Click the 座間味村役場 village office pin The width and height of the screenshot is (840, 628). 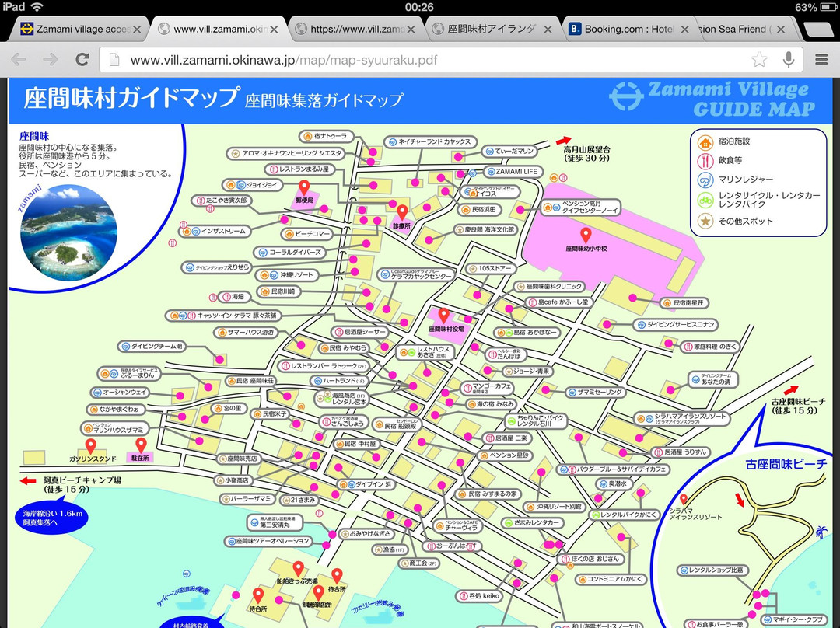click(x=445, y=316)
